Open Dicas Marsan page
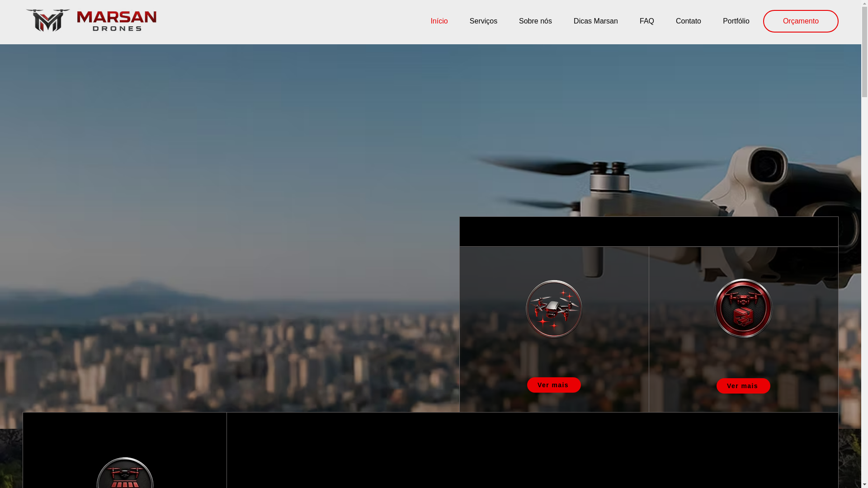868x488 pixels. [595, 21]
